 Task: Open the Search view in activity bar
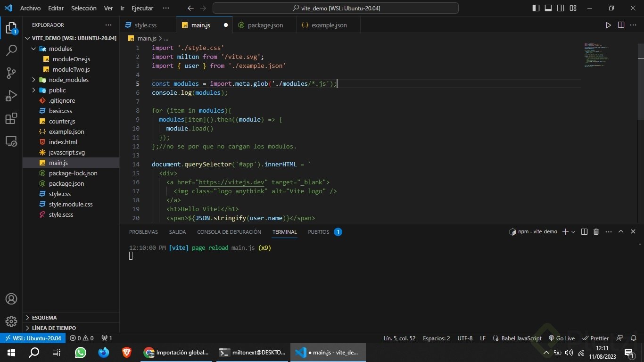pyautogui.click(x=11, y=50)
